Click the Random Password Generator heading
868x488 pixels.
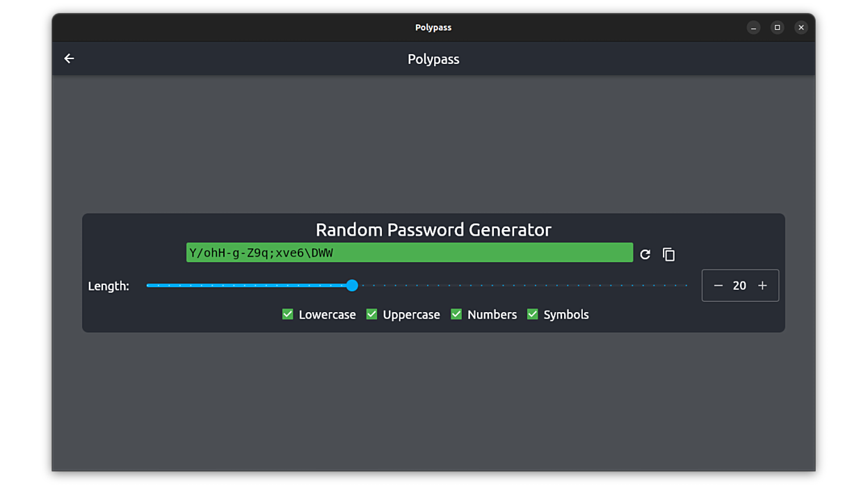[433, 229]
